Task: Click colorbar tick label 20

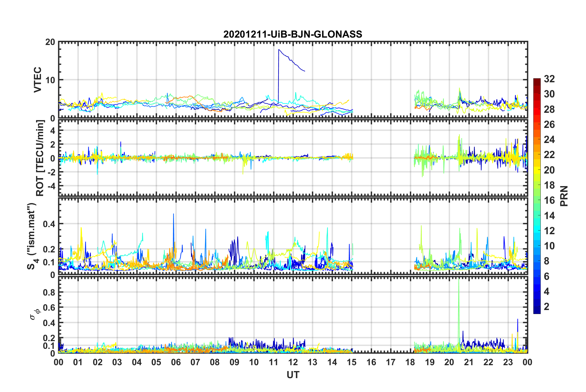Action: click(x=549, y=170)
